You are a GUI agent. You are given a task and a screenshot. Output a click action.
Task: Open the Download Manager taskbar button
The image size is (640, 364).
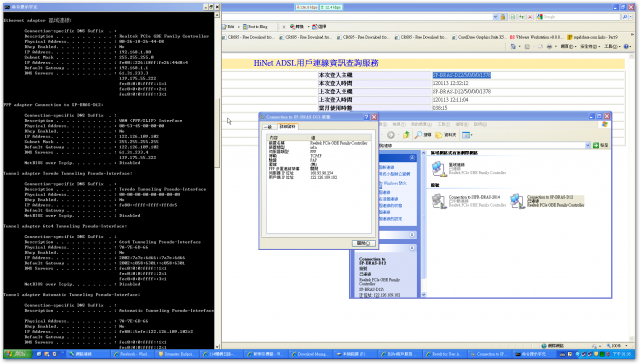coord(311,354)
